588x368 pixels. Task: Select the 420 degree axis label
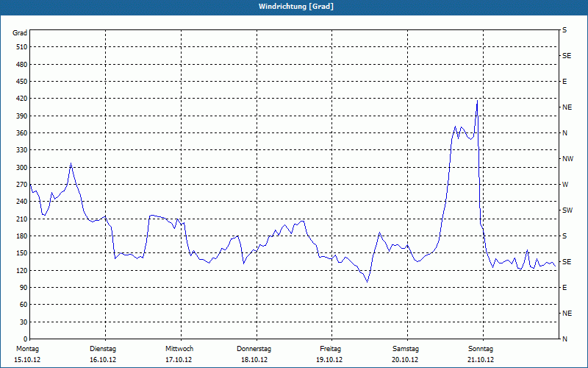[22, 99]
